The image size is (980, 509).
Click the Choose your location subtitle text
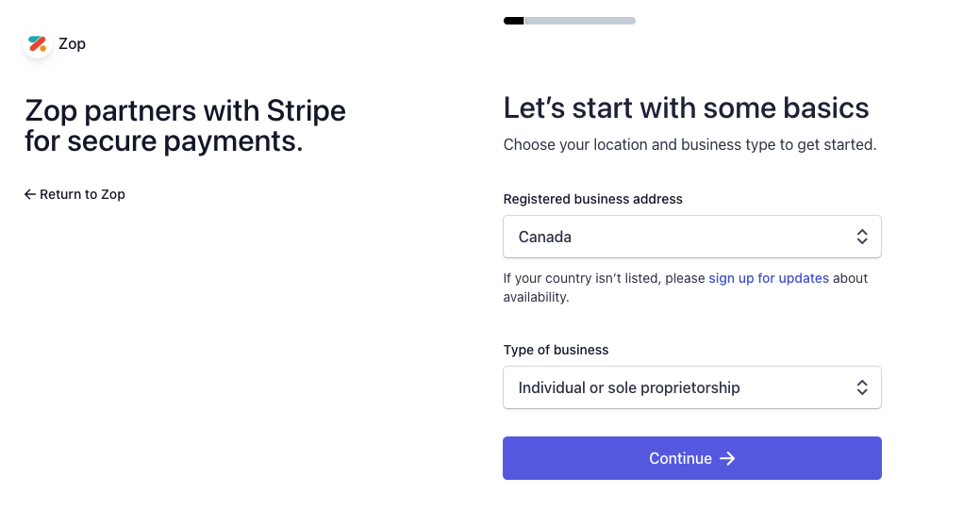(689, 145)
